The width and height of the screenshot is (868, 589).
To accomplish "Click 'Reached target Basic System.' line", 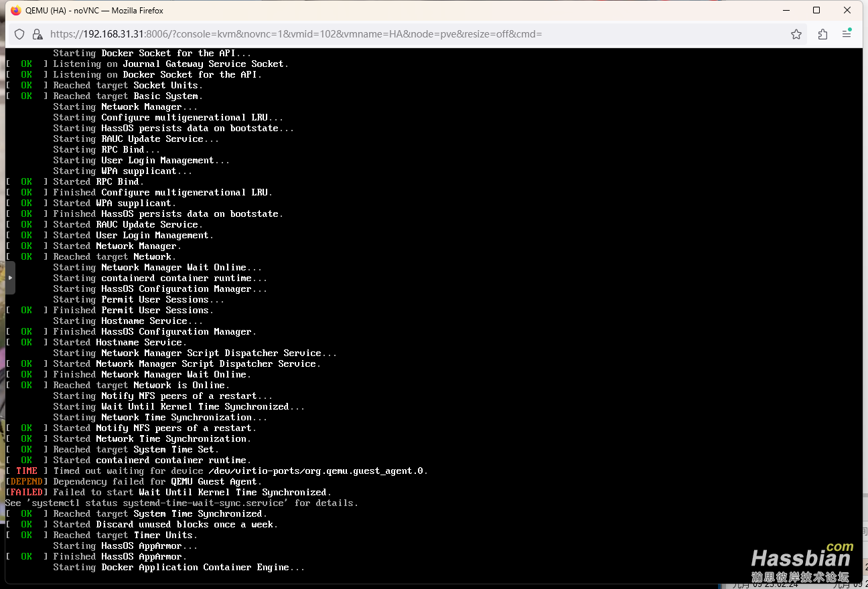I will point(128,96).
